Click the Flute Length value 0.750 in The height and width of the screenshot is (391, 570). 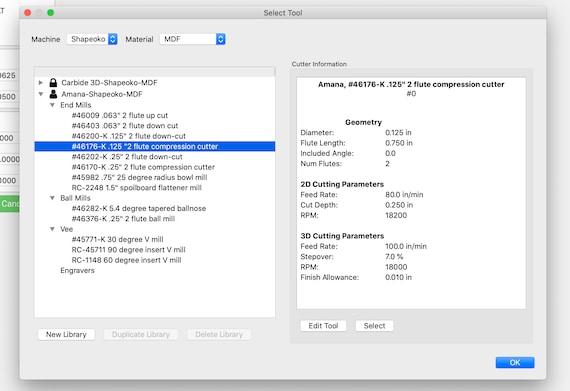(399, 143)
